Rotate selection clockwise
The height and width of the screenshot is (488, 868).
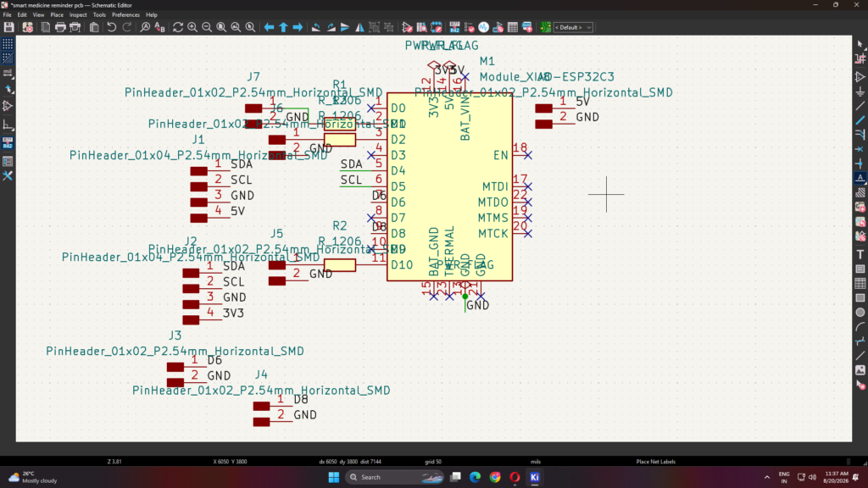(331, 27)
